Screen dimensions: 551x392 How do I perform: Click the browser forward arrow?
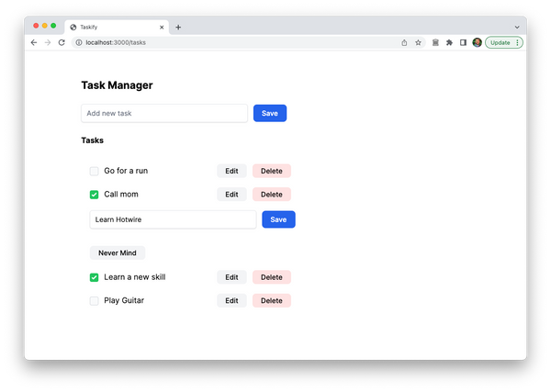[48, 42]
